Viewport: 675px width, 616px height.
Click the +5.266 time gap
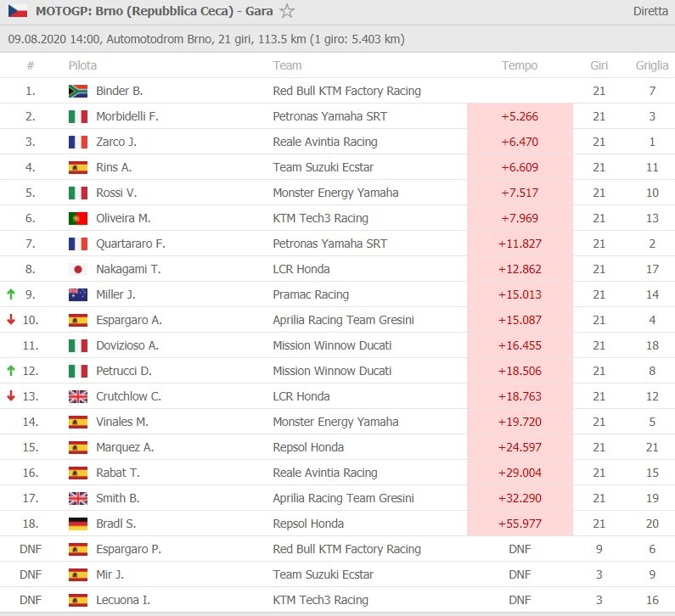pos(520,116)
